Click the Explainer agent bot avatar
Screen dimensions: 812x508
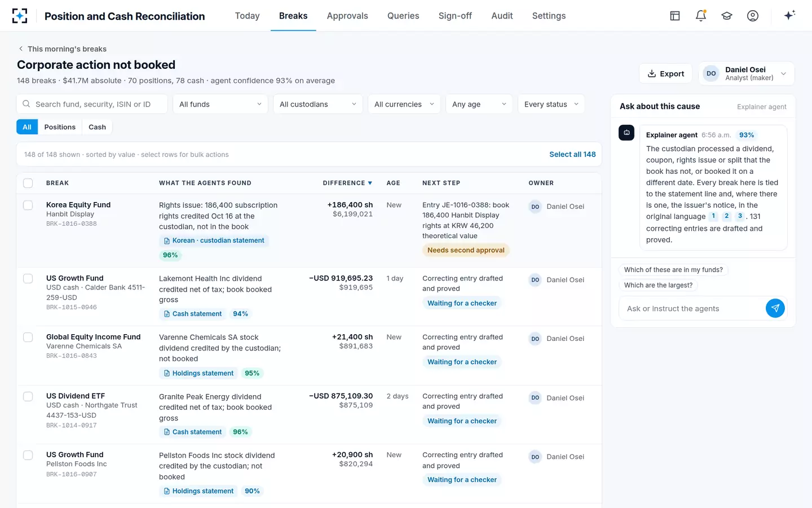[626, 133]
